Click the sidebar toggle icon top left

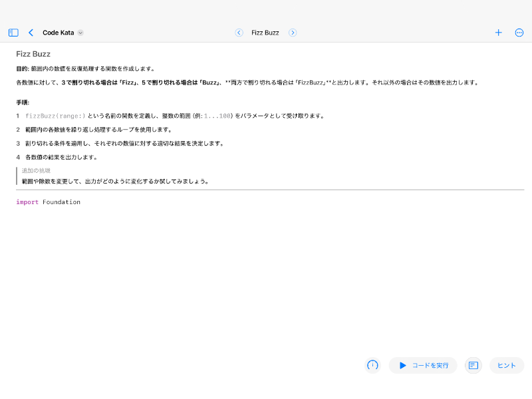(x=12, y=32)
